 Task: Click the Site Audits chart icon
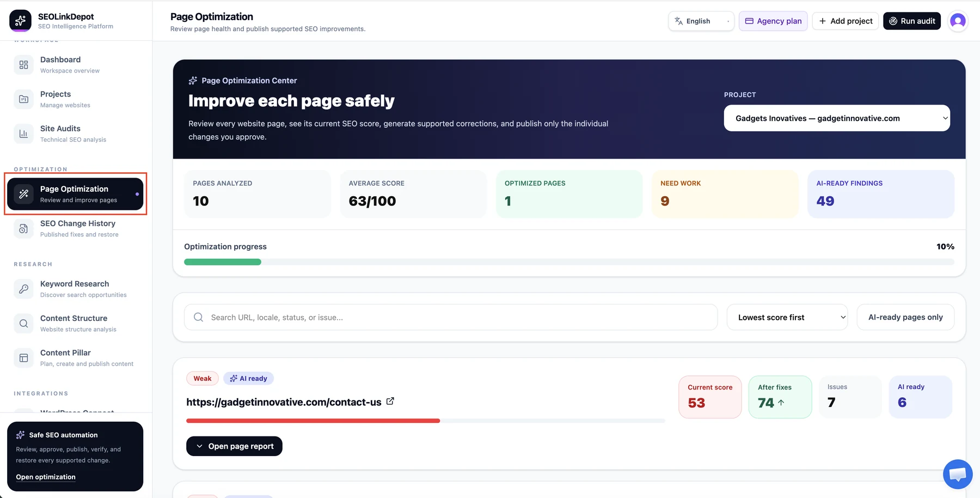click(23, 133)
